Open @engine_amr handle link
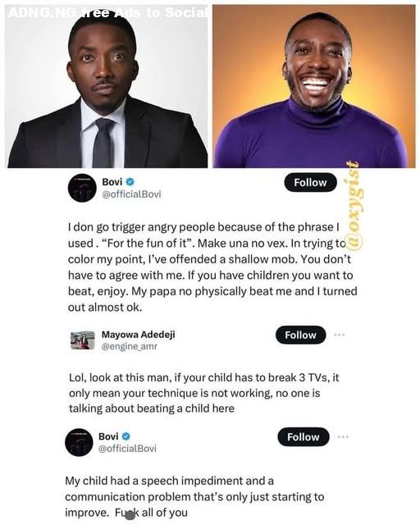The width and height of the screenshot is (420, 525). pyautogui.click(x=130, y=346)
